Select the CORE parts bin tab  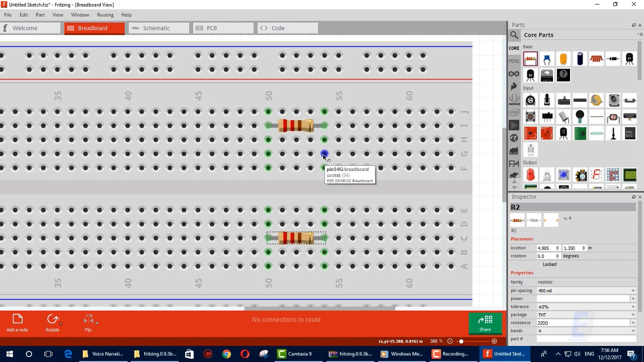pyautogui.click(x=514, y=48)
